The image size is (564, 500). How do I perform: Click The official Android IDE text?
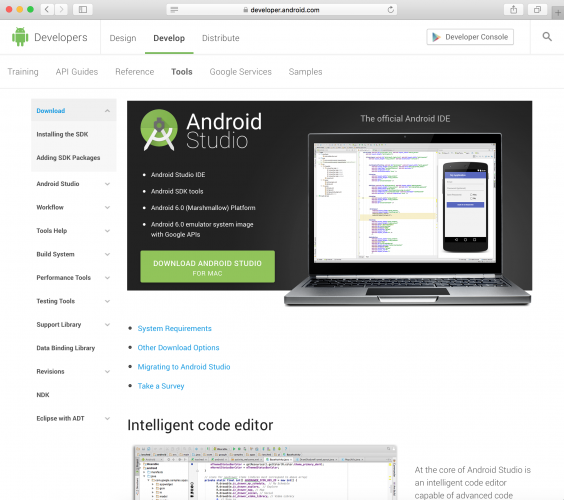(405, 119)
